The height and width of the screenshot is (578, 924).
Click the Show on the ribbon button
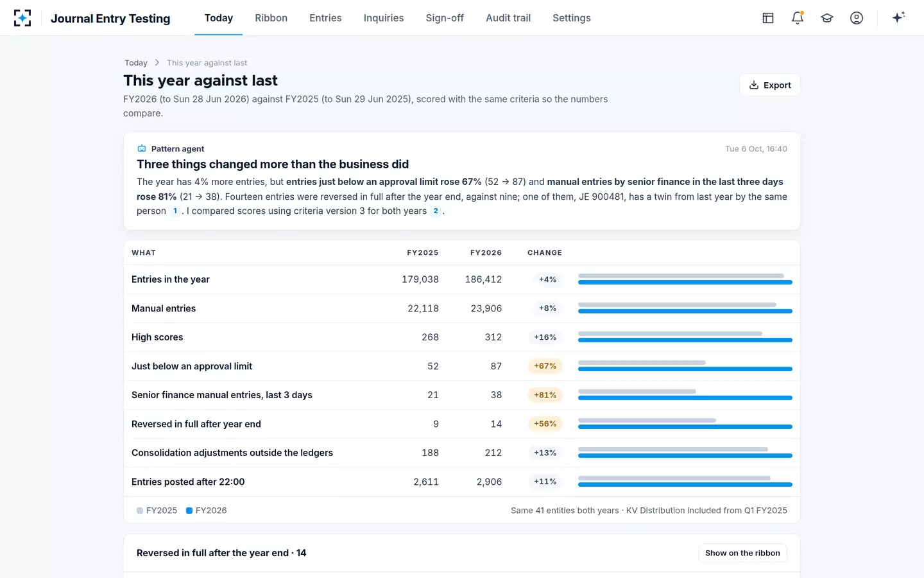pos(742,553)
